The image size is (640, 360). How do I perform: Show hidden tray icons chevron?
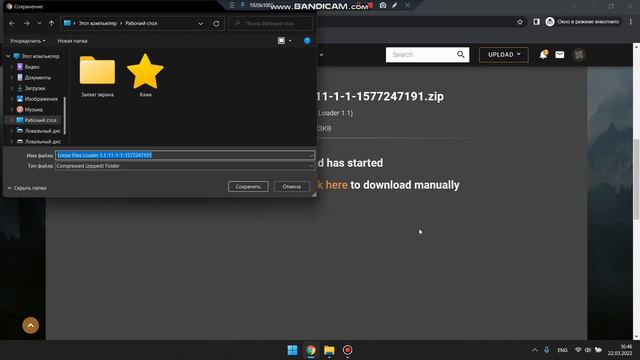click(535, 350)
